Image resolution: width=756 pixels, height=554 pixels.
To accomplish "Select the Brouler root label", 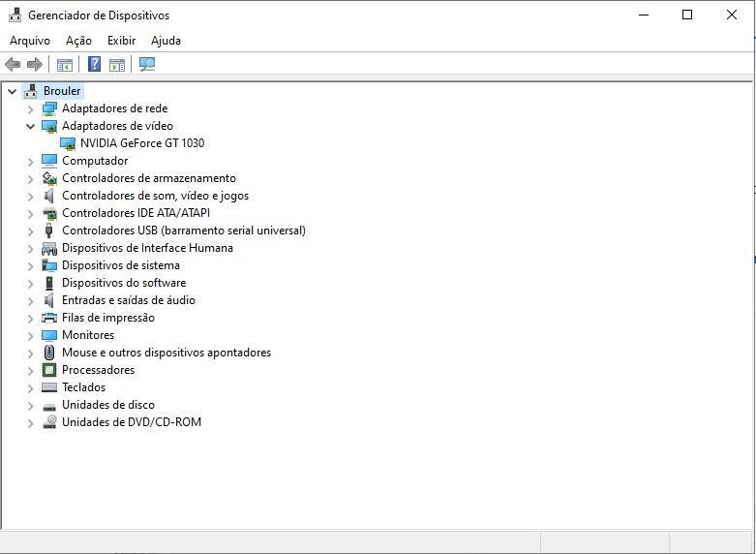I will click(62, 91).
